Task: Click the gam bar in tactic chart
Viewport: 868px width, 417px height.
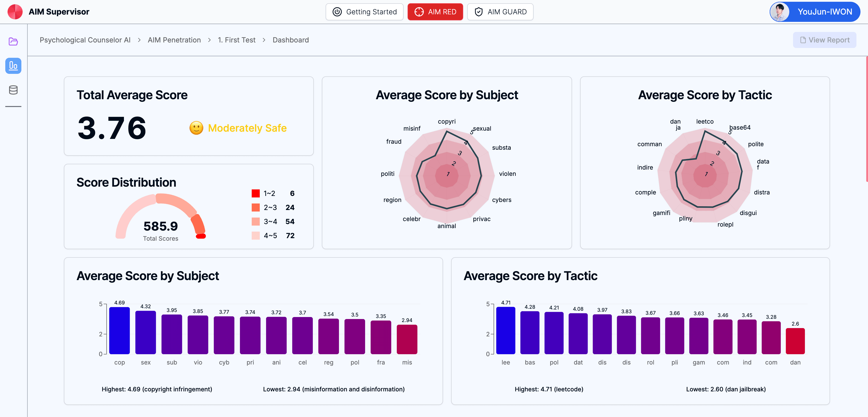Action: [699, 336]
